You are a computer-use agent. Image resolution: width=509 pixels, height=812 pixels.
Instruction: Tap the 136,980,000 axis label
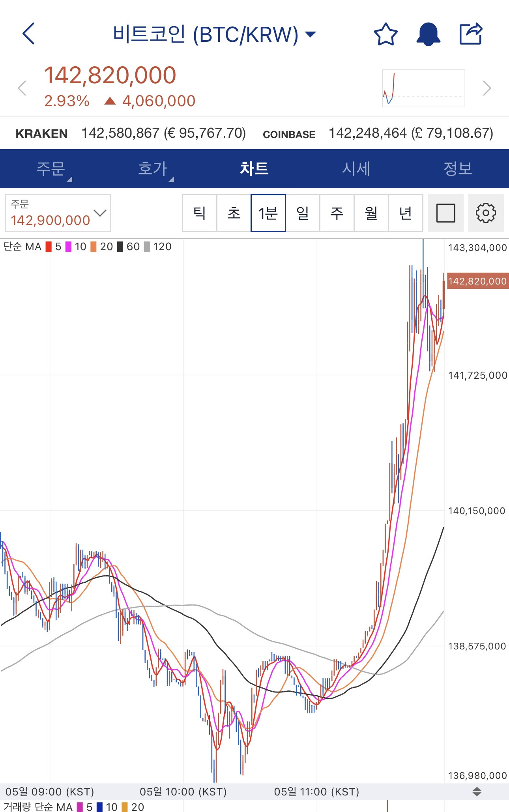[x=477, y=776]
